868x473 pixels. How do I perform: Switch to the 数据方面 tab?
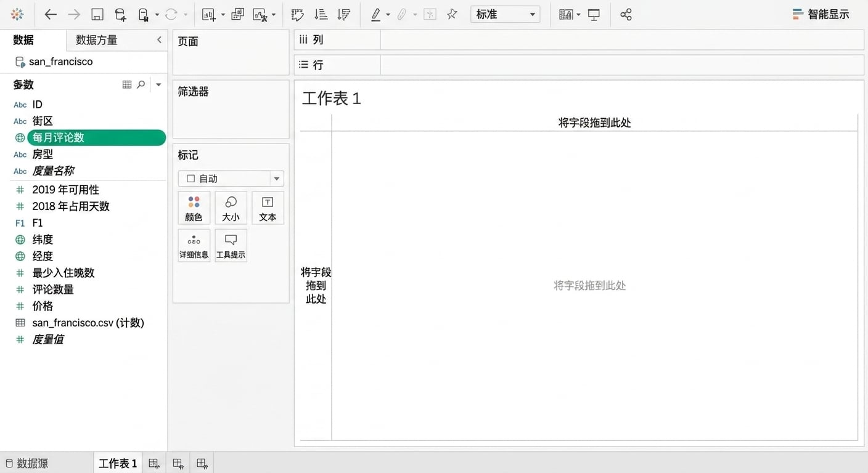(96, 40)
